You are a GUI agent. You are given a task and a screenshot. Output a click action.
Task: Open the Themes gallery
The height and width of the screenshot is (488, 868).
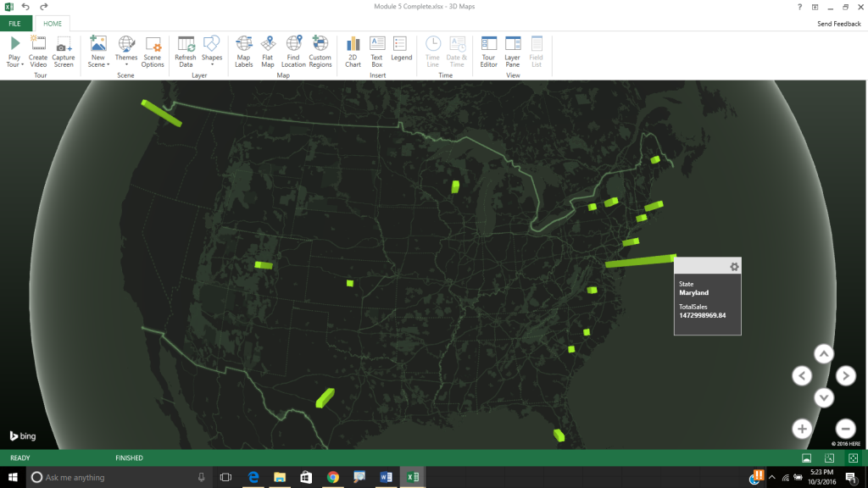tap(126, 52)
